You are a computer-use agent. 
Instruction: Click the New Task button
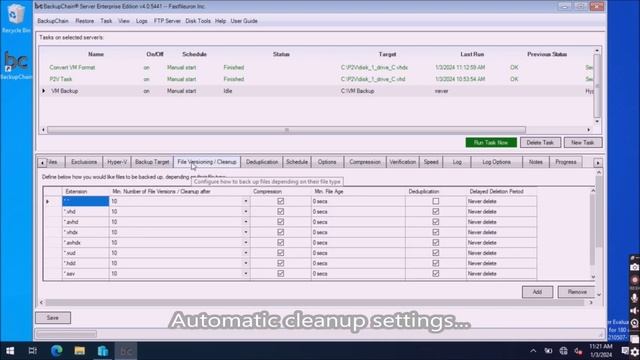pyautogui.click(x=582, y=142)
